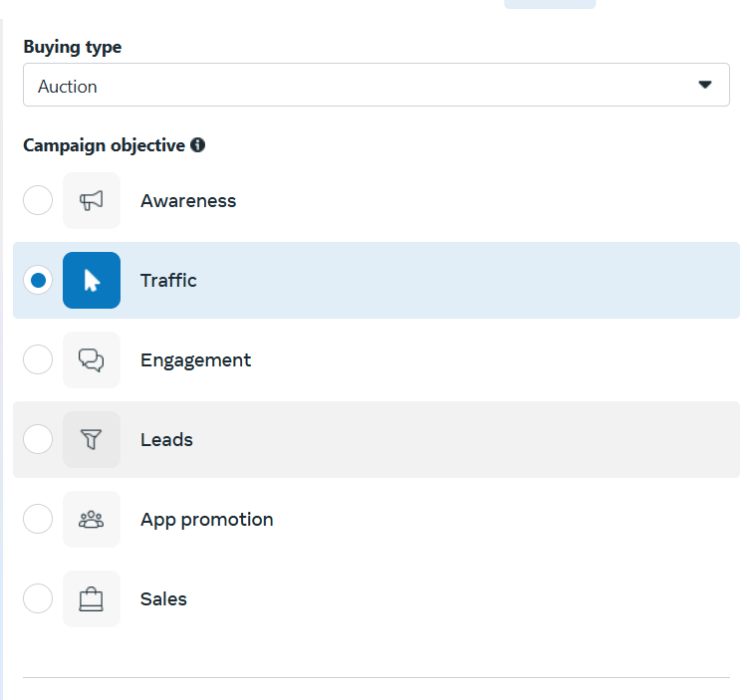Viewport: 747px width, 700px height.
Task: Click the Engagement objective label
Action: point(195,360)
